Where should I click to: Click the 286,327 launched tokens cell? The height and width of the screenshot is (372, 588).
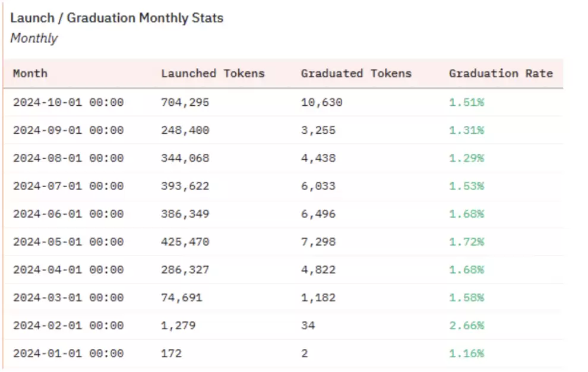185,270
